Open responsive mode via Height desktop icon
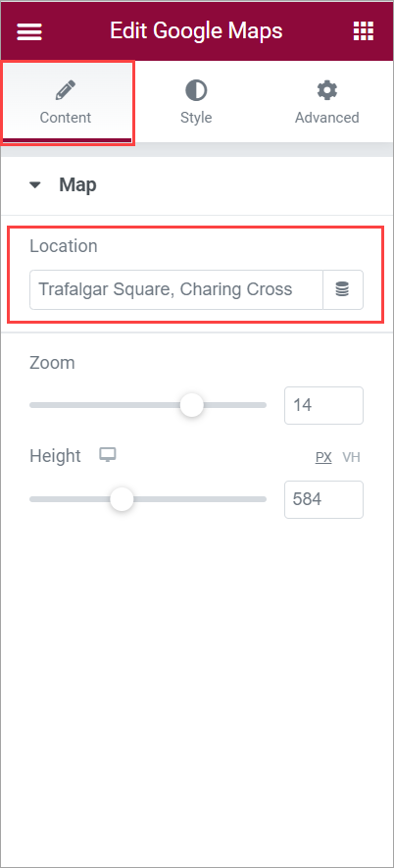 [108, 456]
